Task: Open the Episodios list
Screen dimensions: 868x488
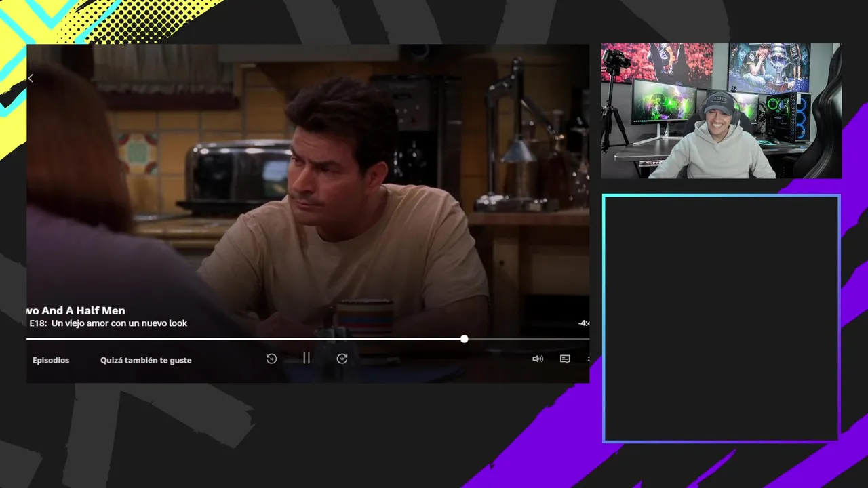Action: coord(51,360)
